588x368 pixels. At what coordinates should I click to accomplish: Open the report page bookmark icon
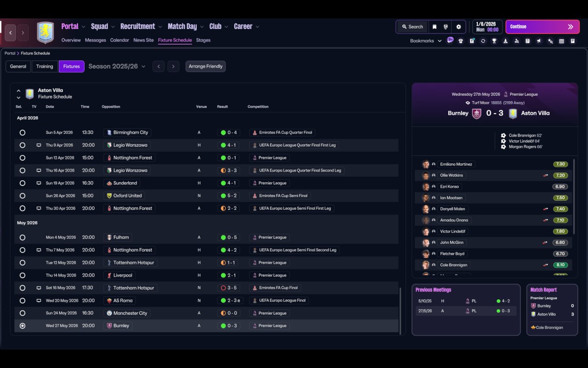tap(528, 41)
